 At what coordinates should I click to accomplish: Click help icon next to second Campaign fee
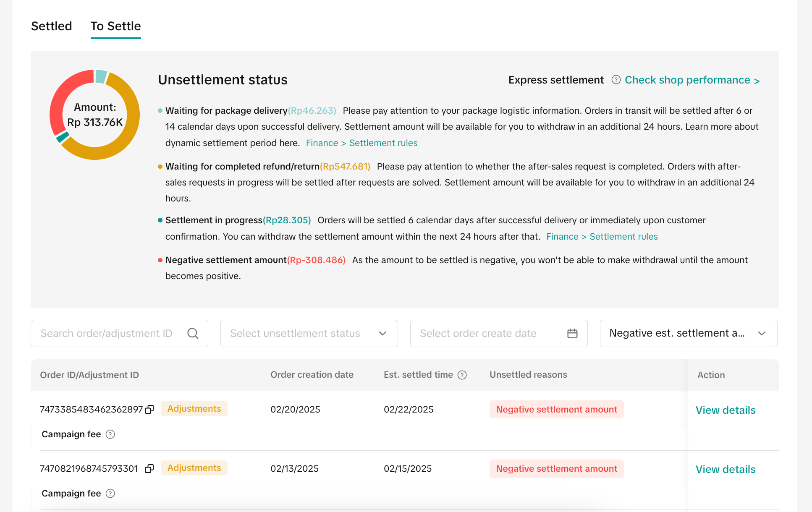coord(110,494)
